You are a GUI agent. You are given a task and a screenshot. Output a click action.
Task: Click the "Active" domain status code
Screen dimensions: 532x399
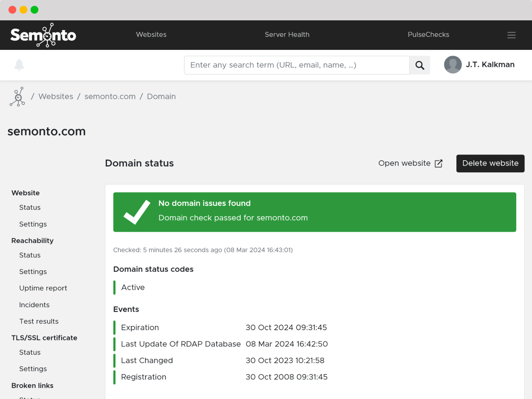click(x=133, y=288)
